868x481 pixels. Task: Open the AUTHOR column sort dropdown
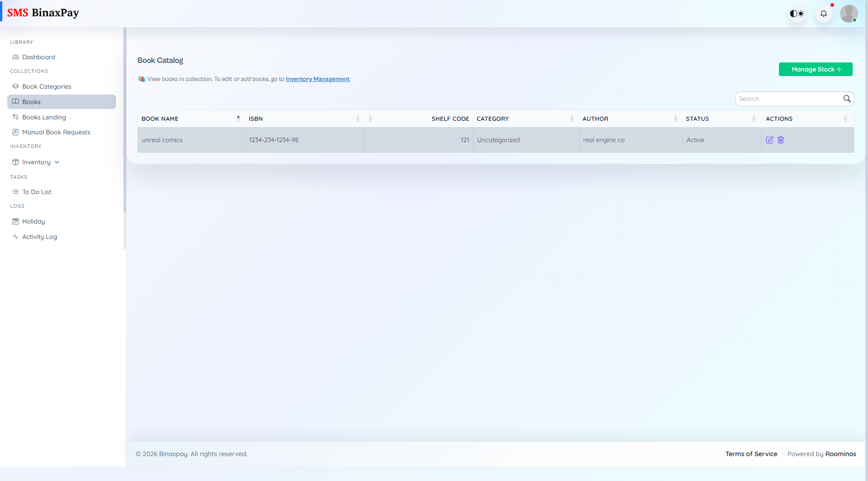tap(676, 119)
